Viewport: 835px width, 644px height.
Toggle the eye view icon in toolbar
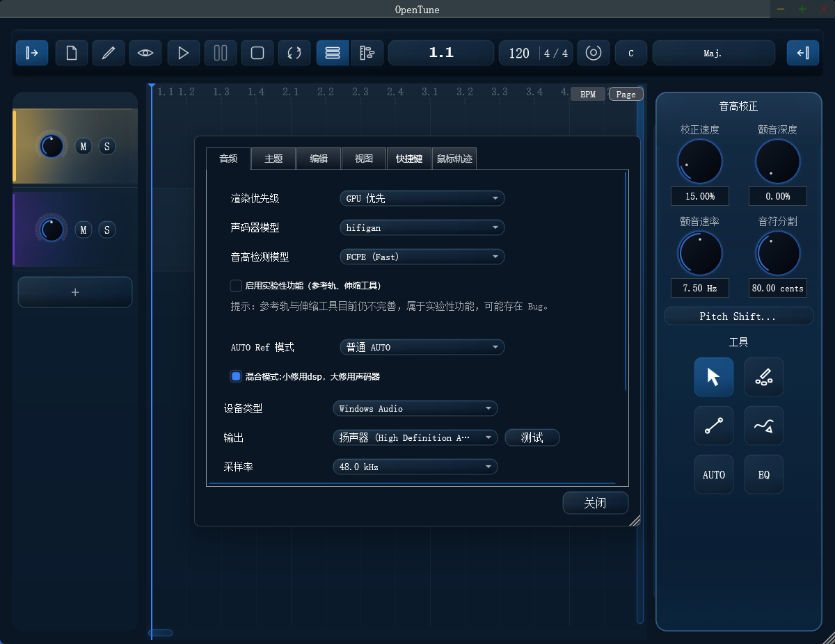tap(145, 53)
